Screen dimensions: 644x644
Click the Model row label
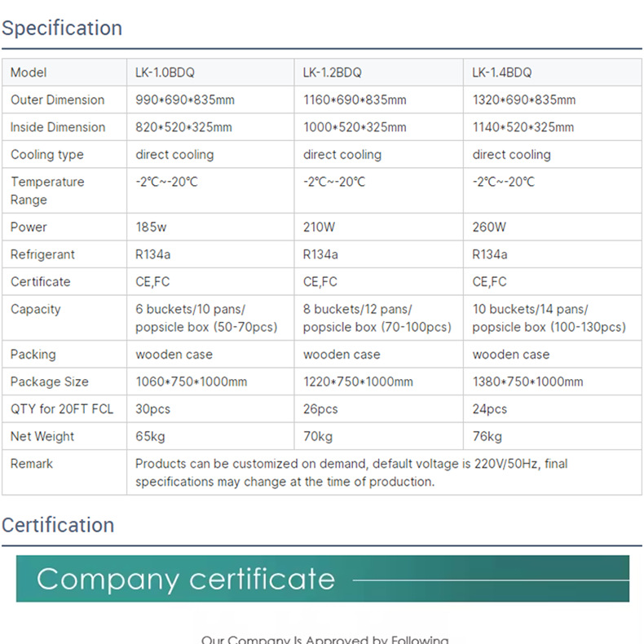tap(29, 73)
